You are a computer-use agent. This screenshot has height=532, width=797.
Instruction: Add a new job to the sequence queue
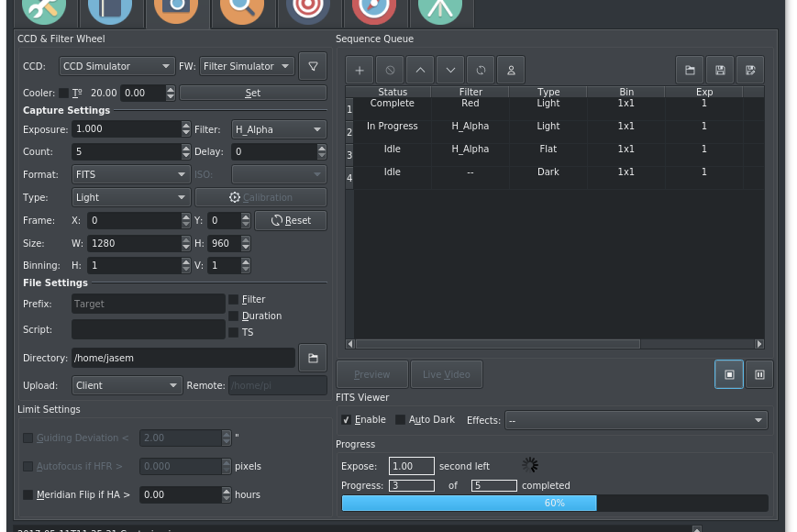point(360,70)
